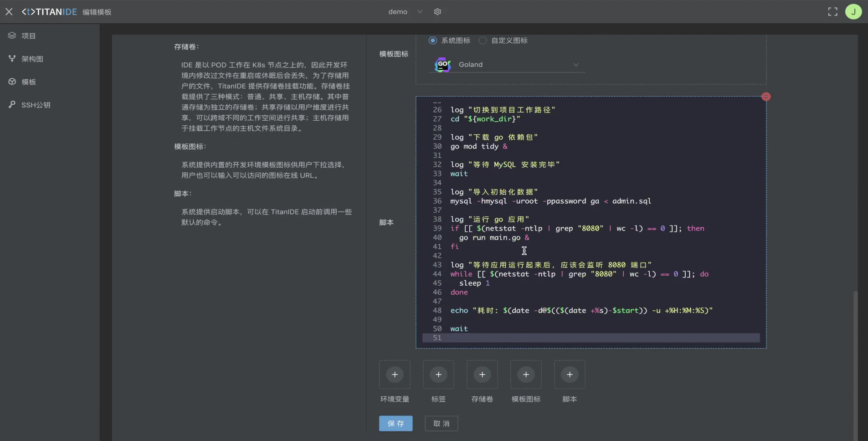Image resolution: width=868 pixels, height=441 pixels.
Task: Select the 自定义图标 radio option
Action: tap(483, 41)
